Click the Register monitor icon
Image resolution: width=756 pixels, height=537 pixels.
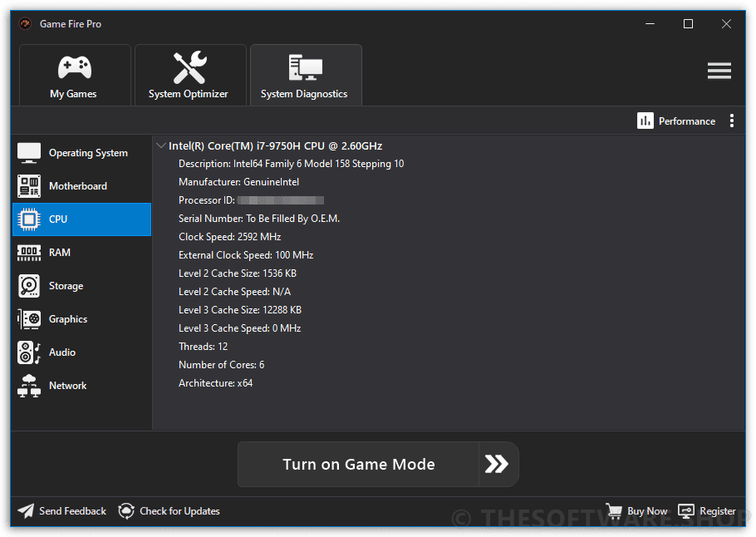coord(686,511)
